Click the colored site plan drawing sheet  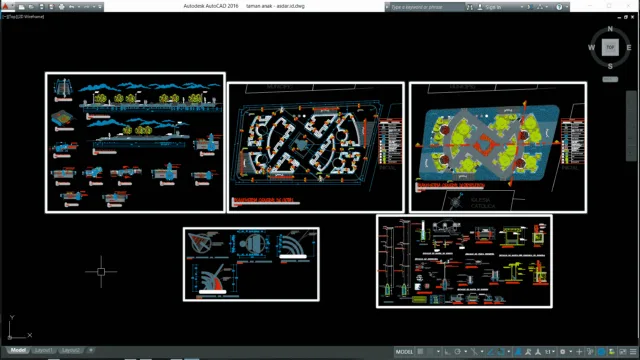click(x=498, y=147)
